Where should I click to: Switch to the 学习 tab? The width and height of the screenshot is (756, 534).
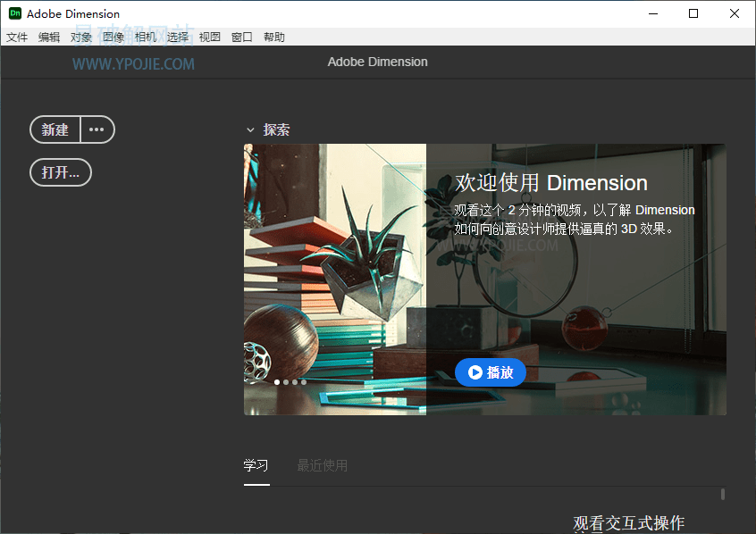tap(256, 465)
